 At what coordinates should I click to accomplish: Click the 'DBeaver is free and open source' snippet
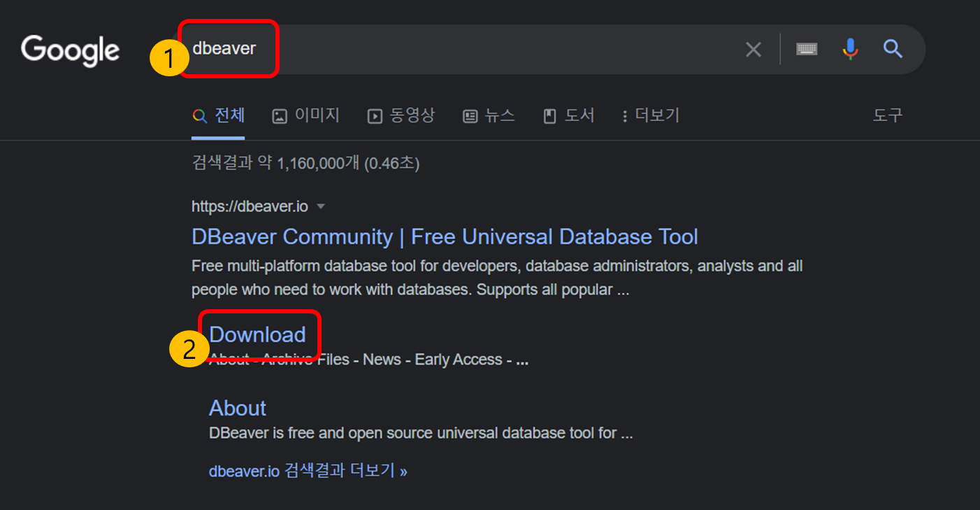(x=421, y=433)
